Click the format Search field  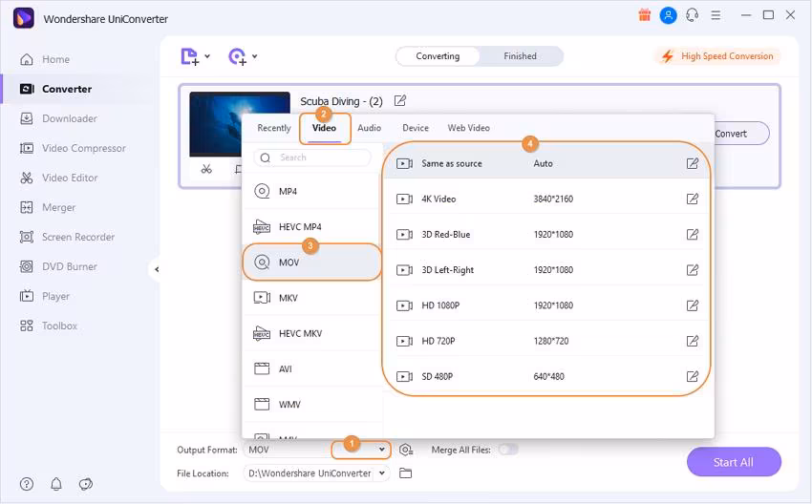[x=312, y=157]
